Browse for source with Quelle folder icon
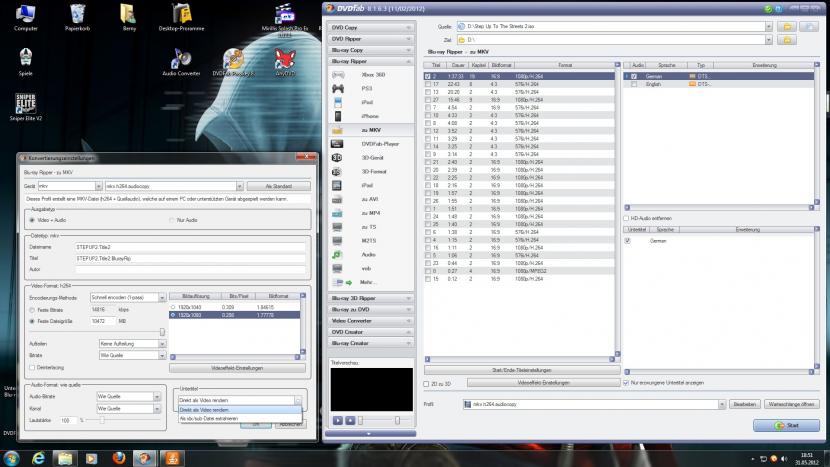830x467 pixels. point(789,25)
